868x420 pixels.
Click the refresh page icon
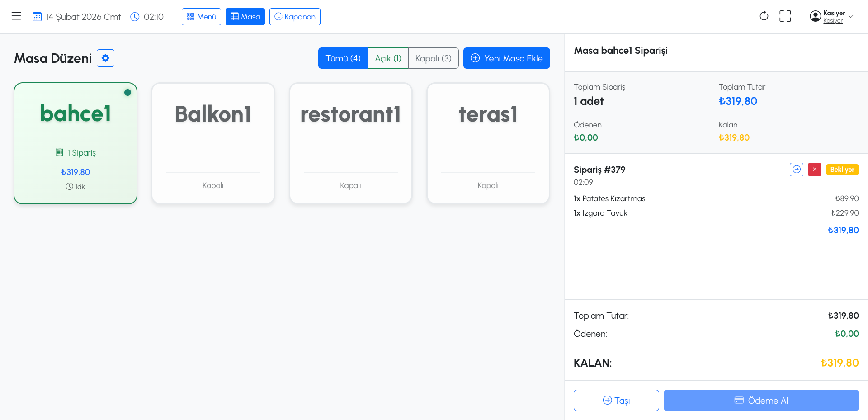[764, 16]
